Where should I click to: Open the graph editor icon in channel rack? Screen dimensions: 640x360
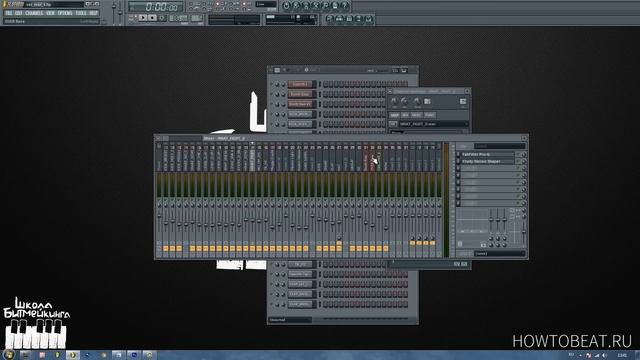[395, 70]
